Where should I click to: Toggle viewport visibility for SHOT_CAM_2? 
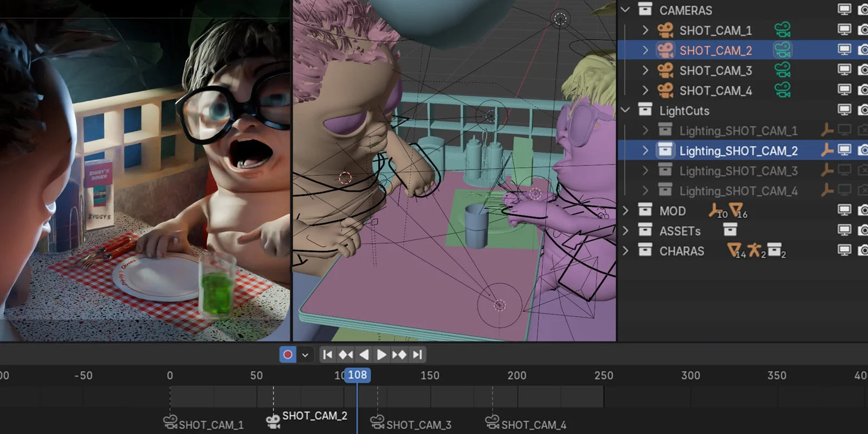844,49
